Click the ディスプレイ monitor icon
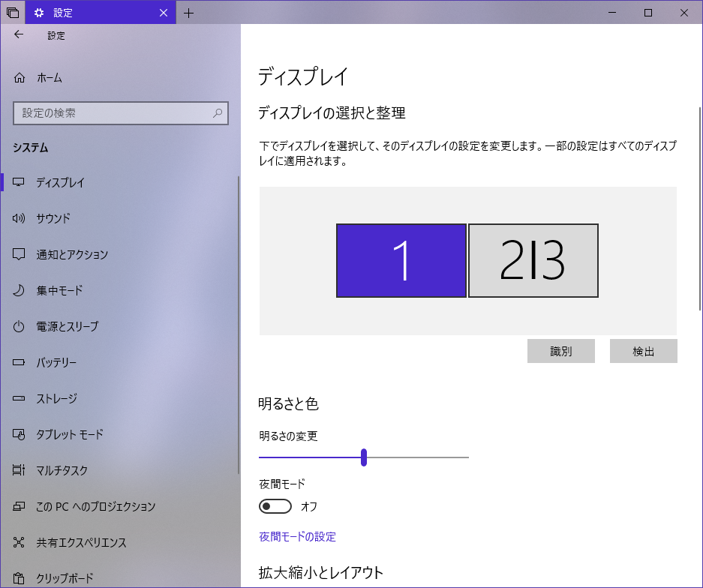Image resolution: width=703 pixels, height=588 pixels. coord(19,182)
